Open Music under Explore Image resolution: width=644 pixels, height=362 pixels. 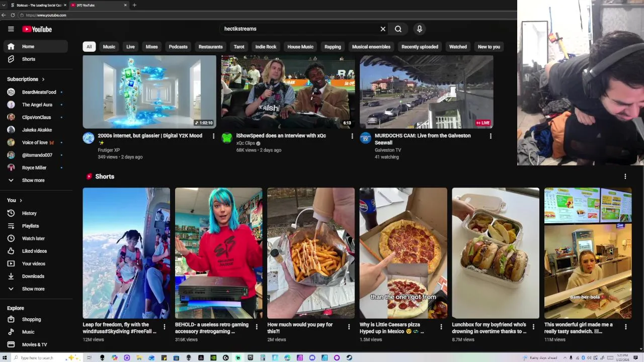35,332
